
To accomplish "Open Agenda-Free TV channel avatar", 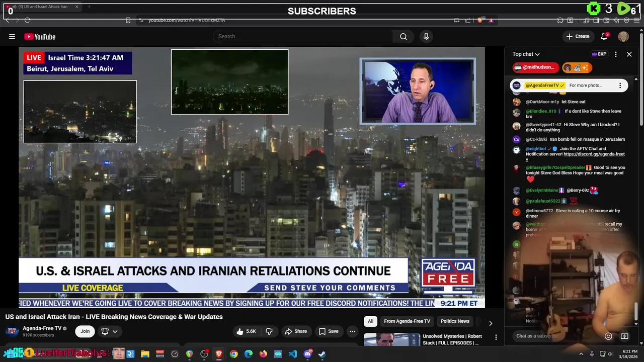I will tap(13, 331).
